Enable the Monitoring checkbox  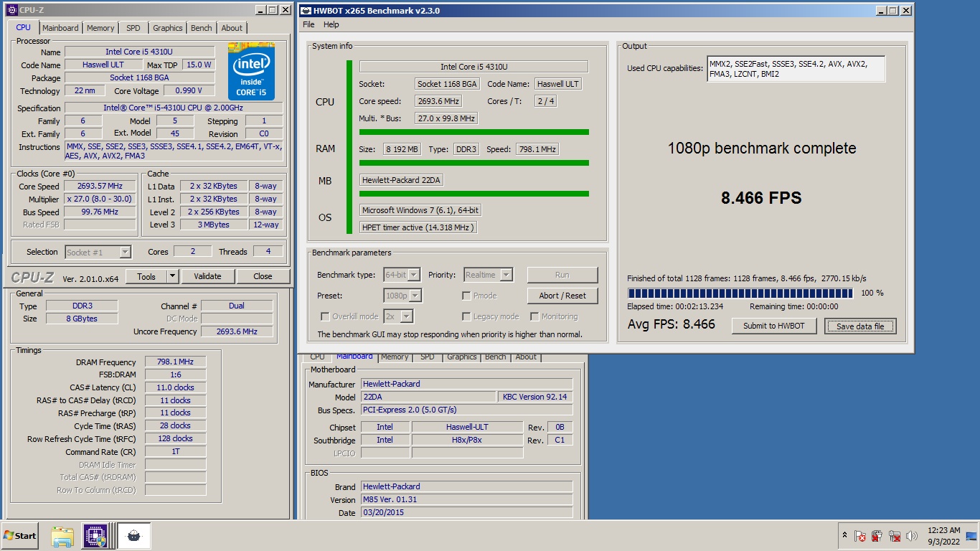(534, 316)
